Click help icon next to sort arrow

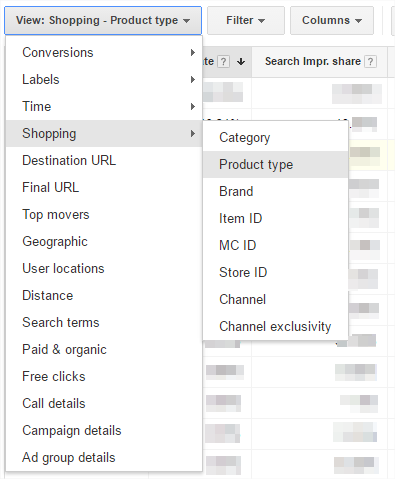(x=223, y=62)
